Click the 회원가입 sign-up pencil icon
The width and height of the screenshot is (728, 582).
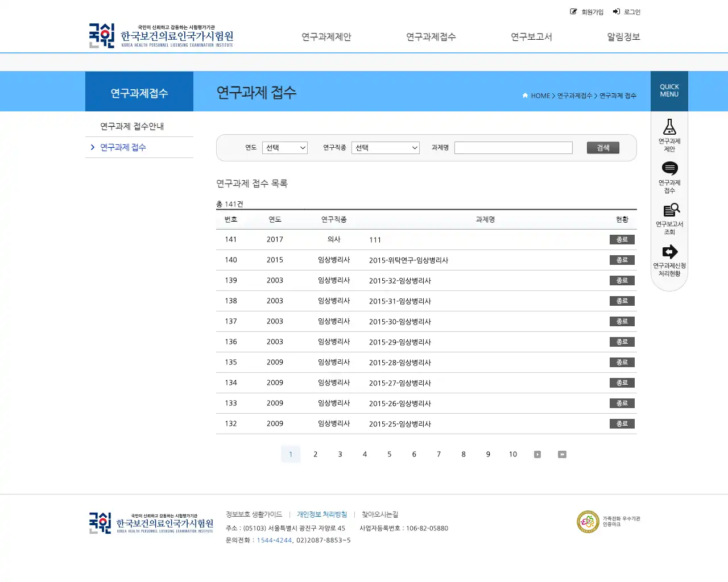(x=573, y=11)
